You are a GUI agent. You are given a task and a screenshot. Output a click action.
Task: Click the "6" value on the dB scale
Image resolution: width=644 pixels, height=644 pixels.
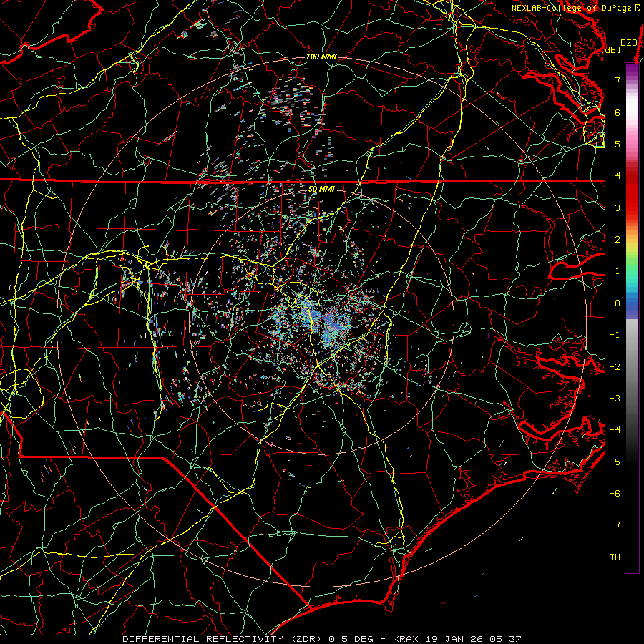tap(618, 112)
